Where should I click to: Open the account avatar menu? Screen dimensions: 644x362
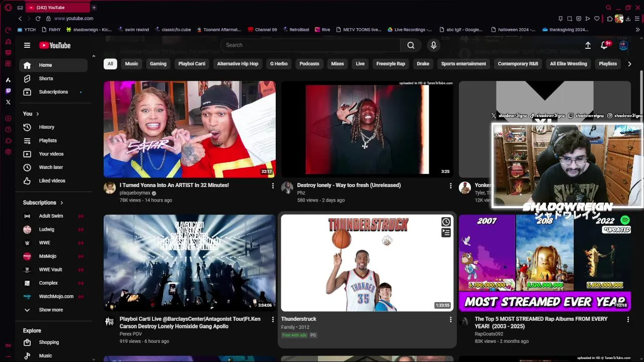click(x=623, y=45)
